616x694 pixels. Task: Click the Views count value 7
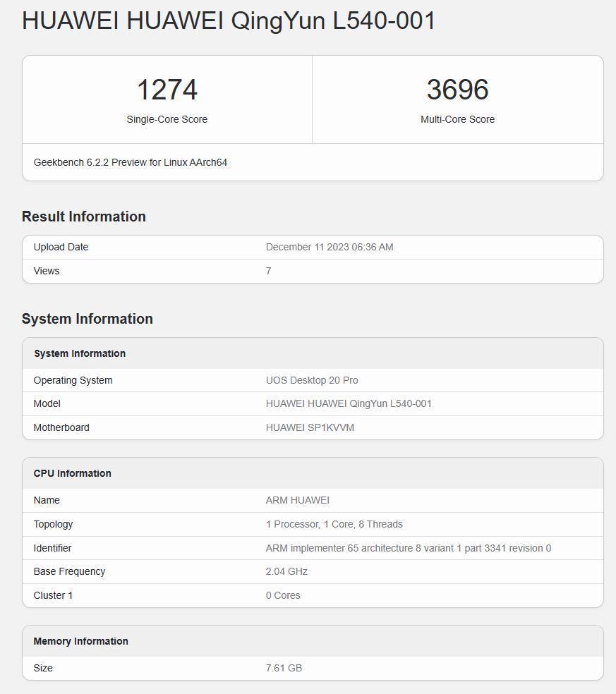(268, 271)
